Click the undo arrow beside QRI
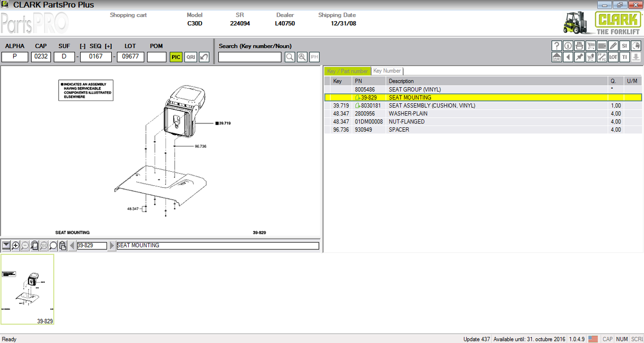This screenshot has height=343, width=644. pyautogui.click(x=204, y=57)
